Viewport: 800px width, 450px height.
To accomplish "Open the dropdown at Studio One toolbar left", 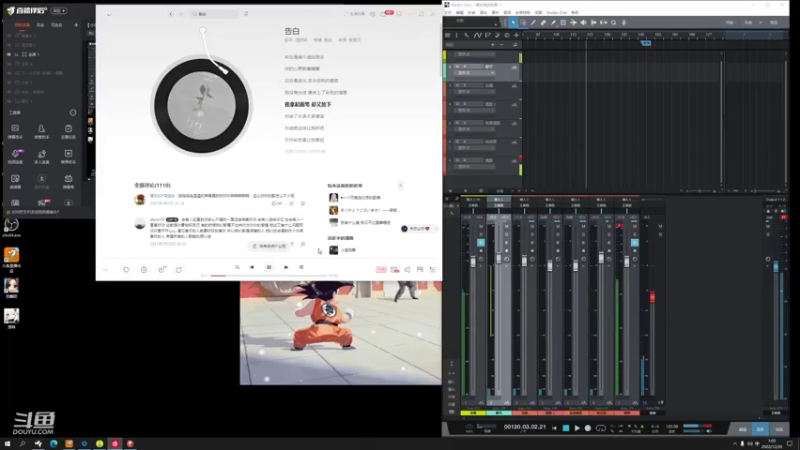I will point(495,23).
